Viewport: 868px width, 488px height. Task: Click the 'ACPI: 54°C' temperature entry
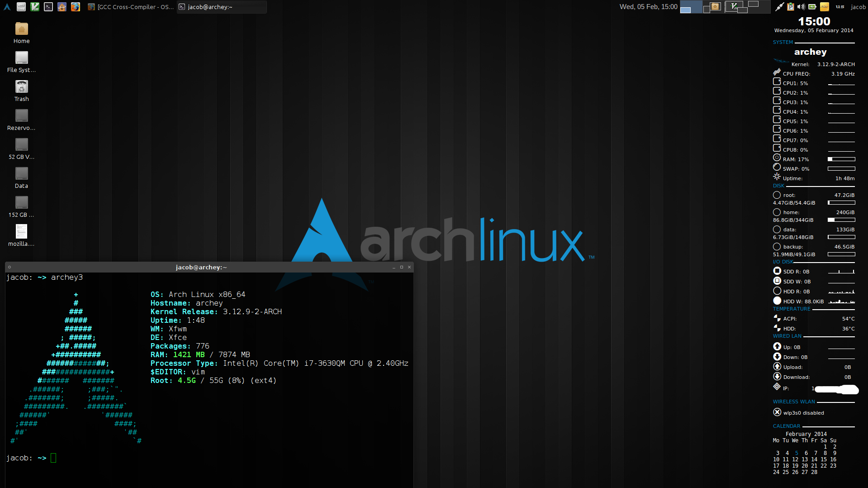pos(814,319)
